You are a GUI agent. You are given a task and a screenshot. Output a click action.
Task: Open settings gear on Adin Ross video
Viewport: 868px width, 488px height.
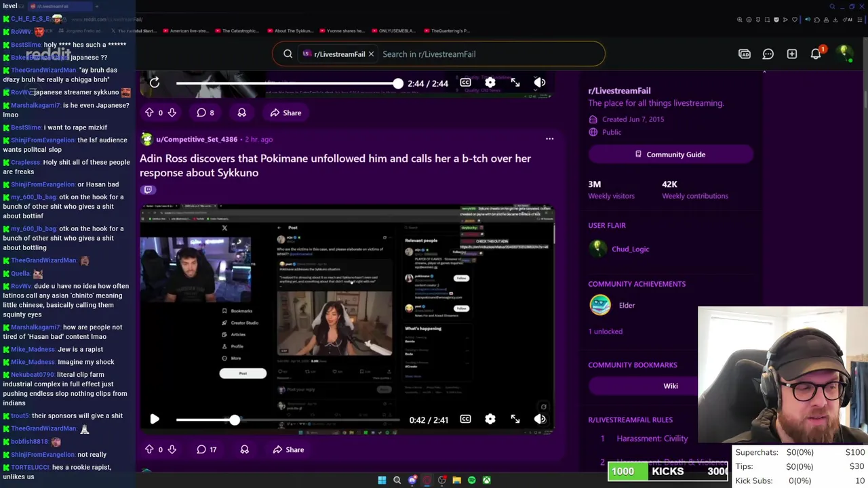point(490,420)
